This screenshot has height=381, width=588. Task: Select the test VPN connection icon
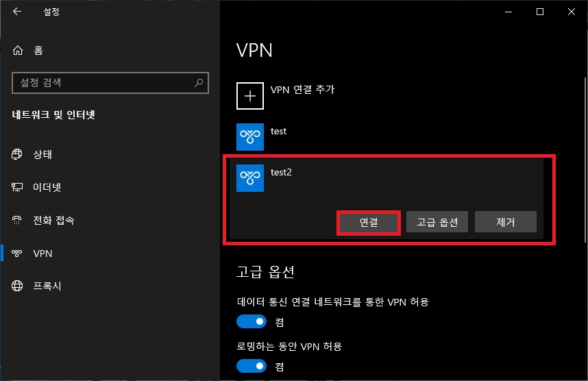pyautogui.click(x=250, y=137)
